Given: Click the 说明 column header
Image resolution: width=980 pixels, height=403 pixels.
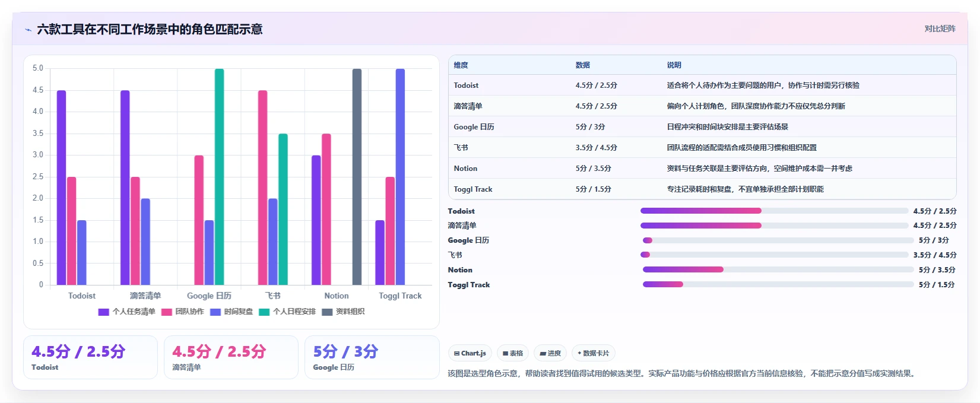Looking at the screenshot, I should click(674, 65).
